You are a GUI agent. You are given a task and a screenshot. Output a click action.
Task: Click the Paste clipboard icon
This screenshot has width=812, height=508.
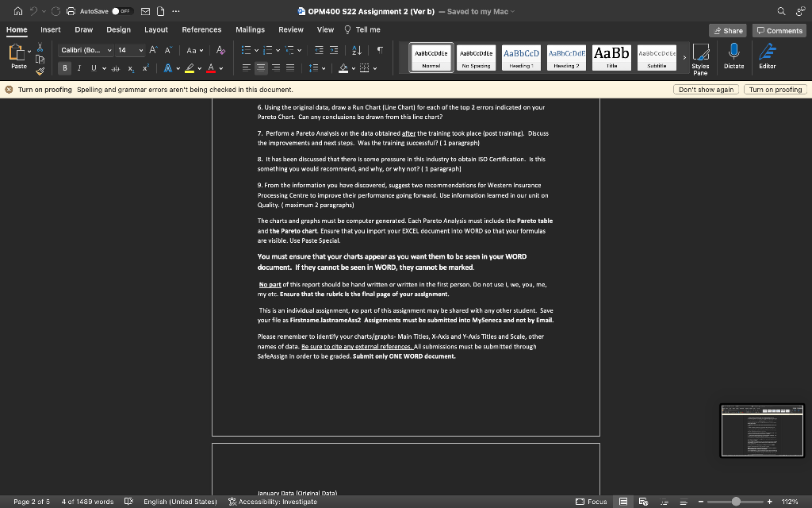tap(17, 52)
